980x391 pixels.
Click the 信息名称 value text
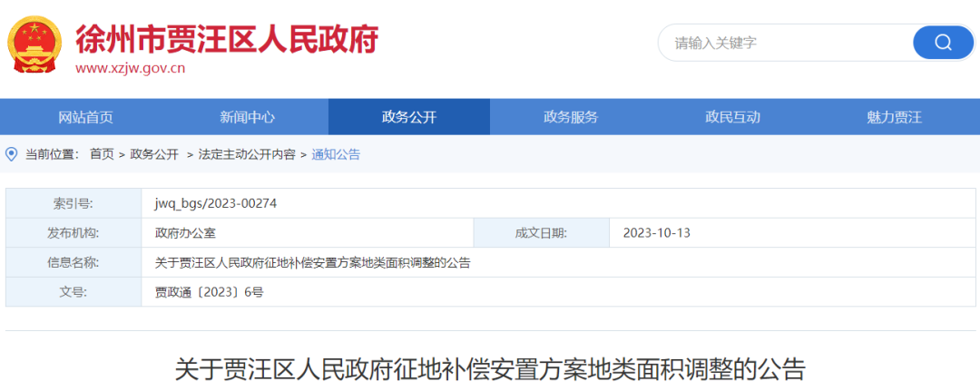[312, 263]
